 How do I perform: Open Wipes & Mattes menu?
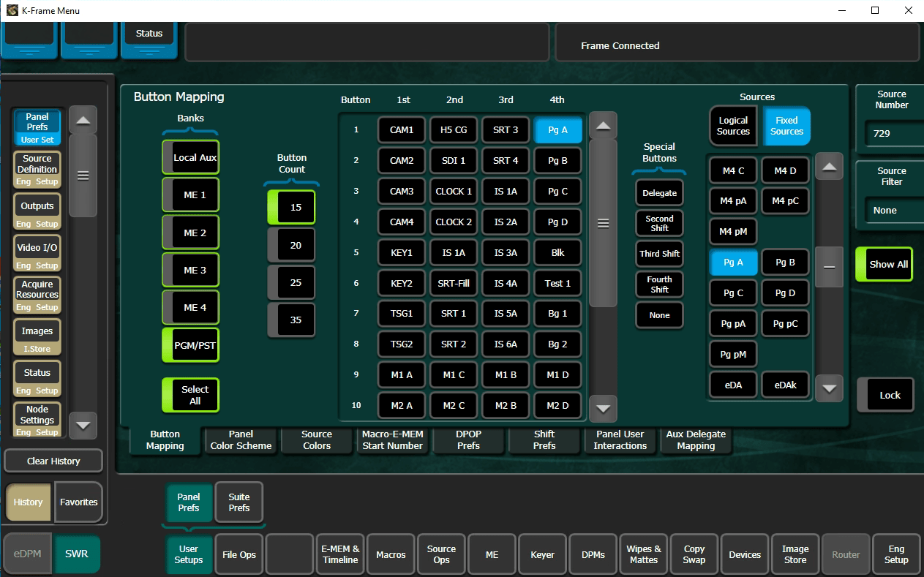pos(644,554)
